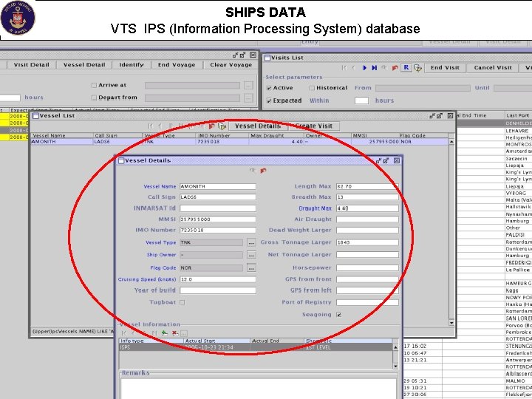This screenshot has width=532, height=399.
Task: Click query icon left of Vessel Details button
Action: (x=222, y=126)
